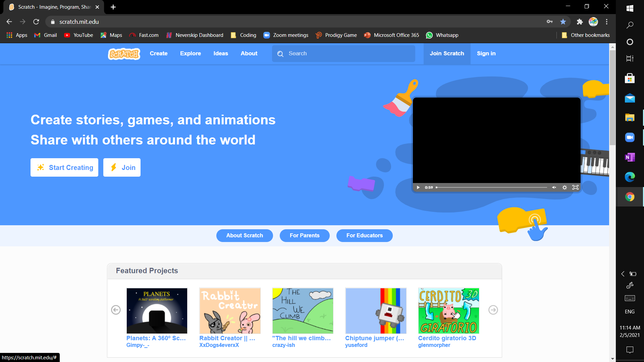Click the Start Creating button
This screenshot has width=644, height=362.
click(x=64, y=167)
